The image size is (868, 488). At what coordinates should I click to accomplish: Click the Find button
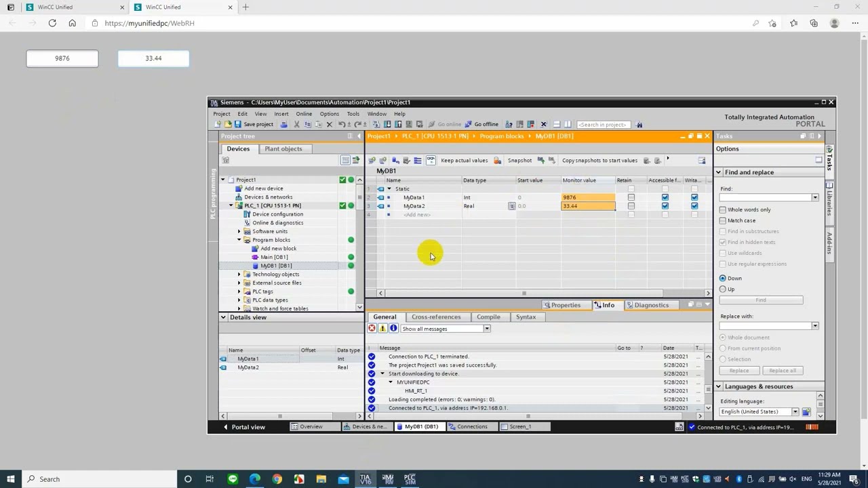[x=761, y=300]
